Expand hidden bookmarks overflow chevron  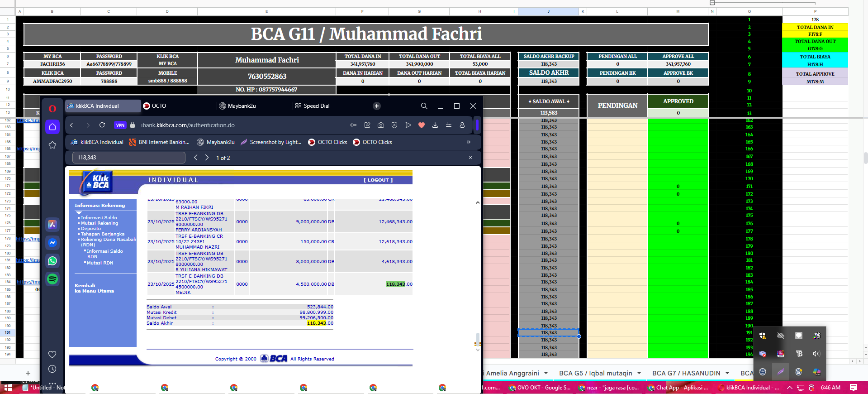pyautogui.click(x=469, y=142)
